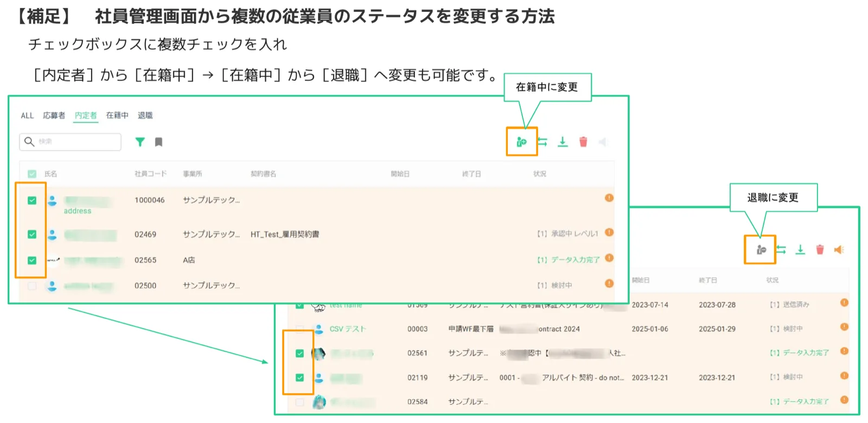The height and width of the screenshot is (423, 868).
Task: Click the 【1】送信済み status text
Action: (x=789, y=305)
